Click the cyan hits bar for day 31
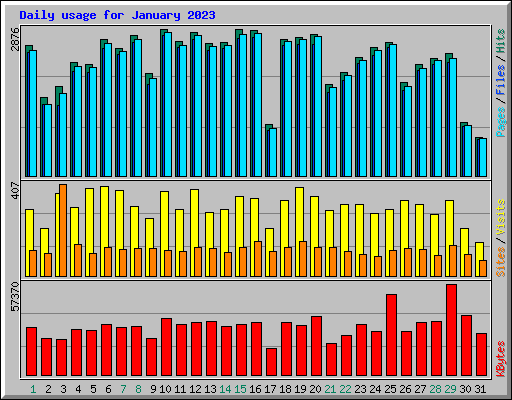 [x=483, y=157]
